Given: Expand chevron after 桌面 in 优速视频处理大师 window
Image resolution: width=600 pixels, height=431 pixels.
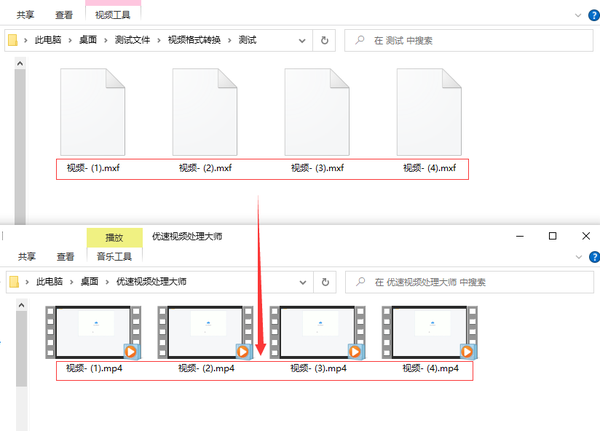Looking at the screenshot, I should tap(107, 282).
